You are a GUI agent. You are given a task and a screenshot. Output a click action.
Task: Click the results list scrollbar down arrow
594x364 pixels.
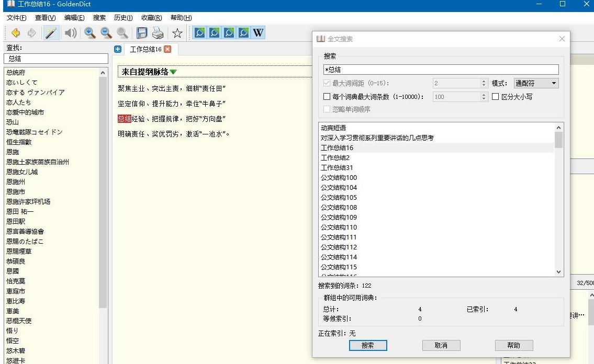click(558, 271)
